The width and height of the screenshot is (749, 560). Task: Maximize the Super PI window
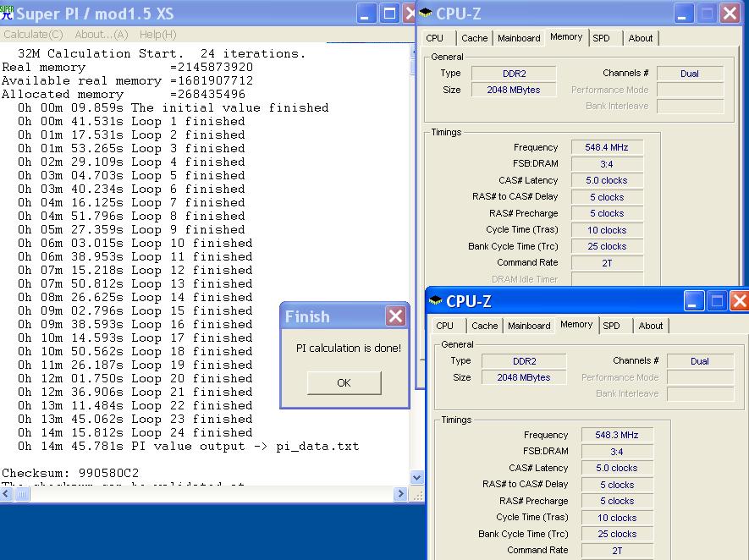click(389, 14)
